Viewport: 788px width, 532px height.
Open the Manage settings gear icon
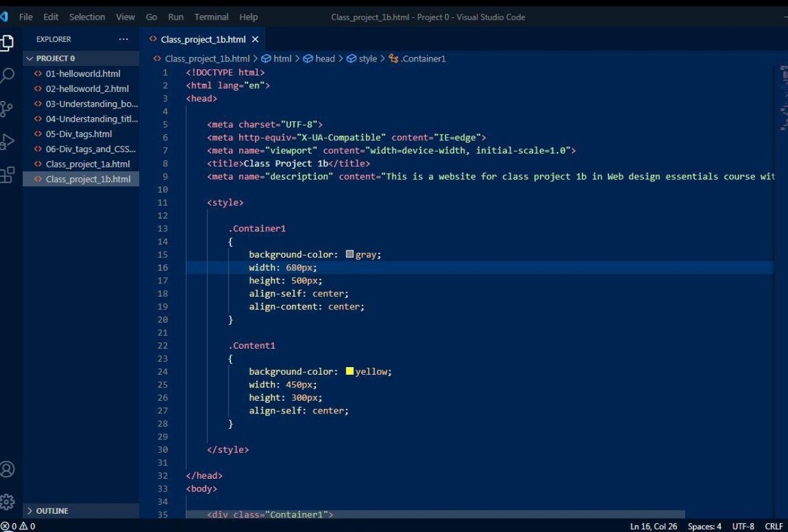(x=7, y=502)
